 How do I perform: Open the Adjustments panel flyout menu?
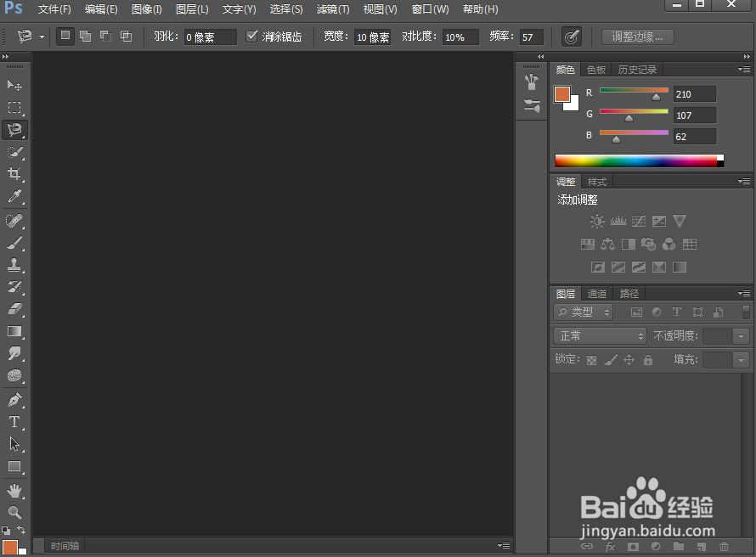point(744,181)
